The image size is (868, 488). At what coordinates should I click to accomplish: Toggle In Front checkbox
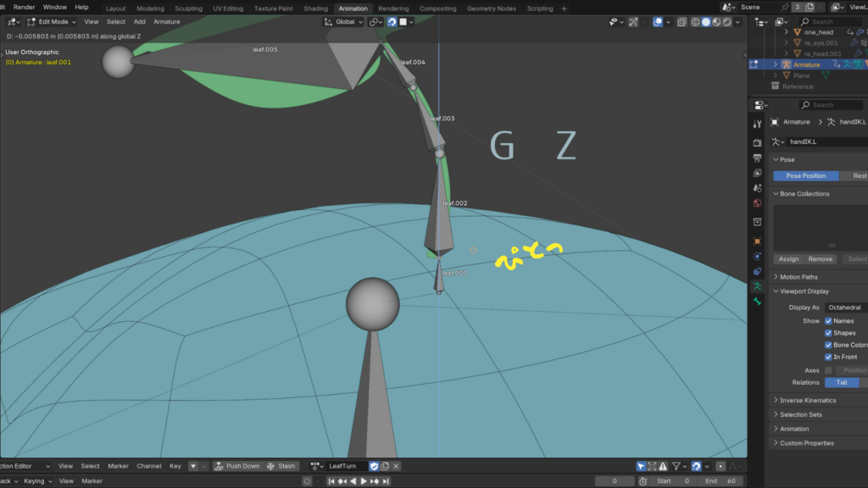(x=828, y=358)
